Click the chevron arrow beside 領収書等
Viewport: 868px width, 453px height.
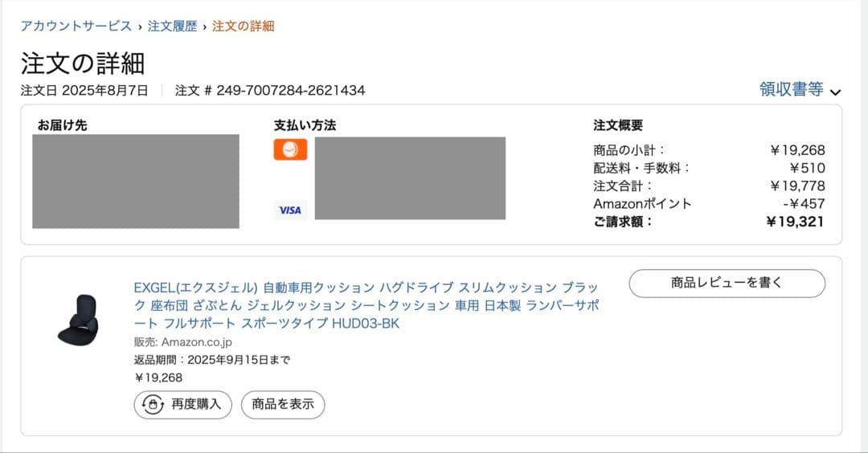(x=835, y=92)
